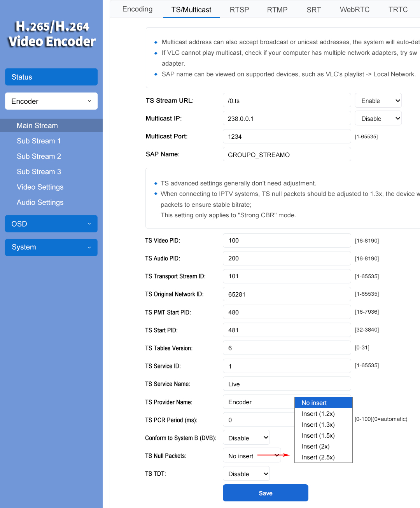The width and height of the screenshot is (420, 508).
Task: Select Main Stream in sidebar
Action: (51, 126)
